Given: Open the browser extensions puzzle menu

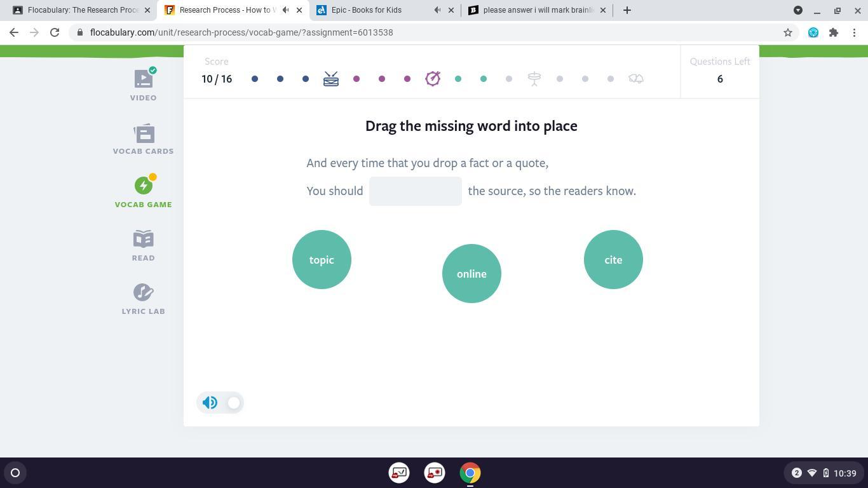Looking at the screenshot, I should point(834,32).
